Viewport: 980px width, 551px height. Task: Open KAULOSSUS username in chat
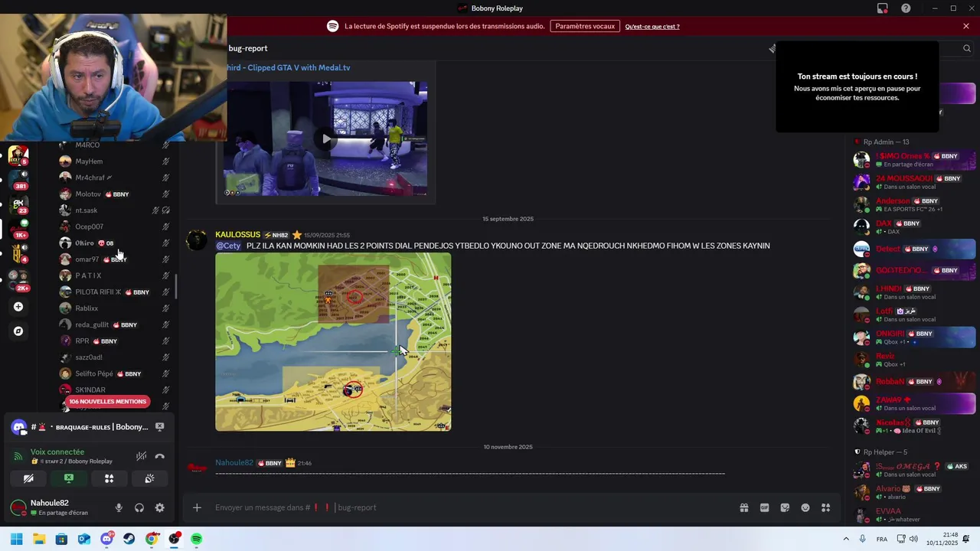tap(237, 235)
